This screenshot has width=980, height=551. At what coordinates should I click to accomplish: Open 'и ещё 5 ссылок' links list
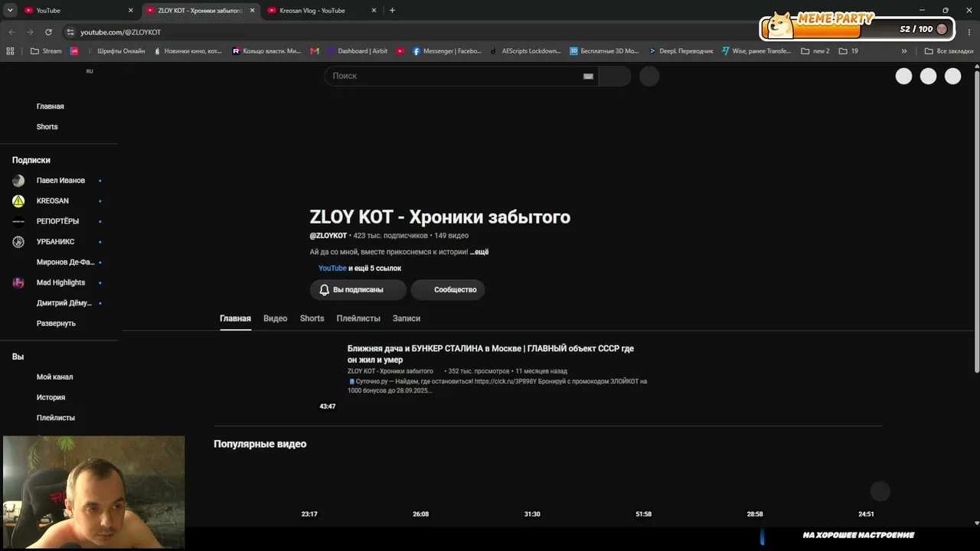[x=375, y=269]
